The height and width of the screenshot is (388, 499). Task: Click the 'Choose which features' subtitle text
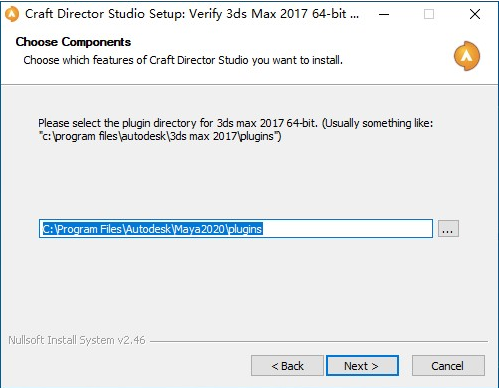[183, 60]
